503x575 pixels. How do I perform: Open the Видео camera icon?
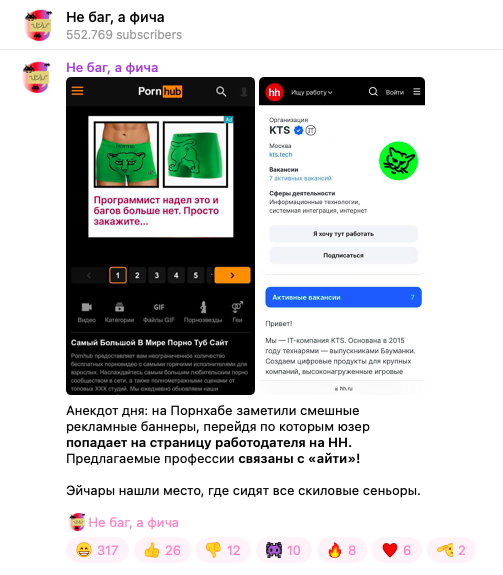tap(87, 307)
